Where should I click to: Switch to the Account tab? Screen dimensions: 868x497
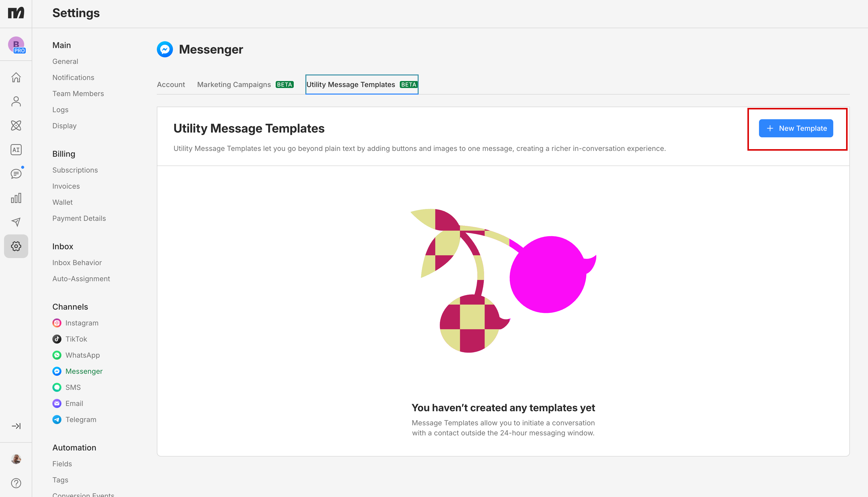click(x=171, y=84)
